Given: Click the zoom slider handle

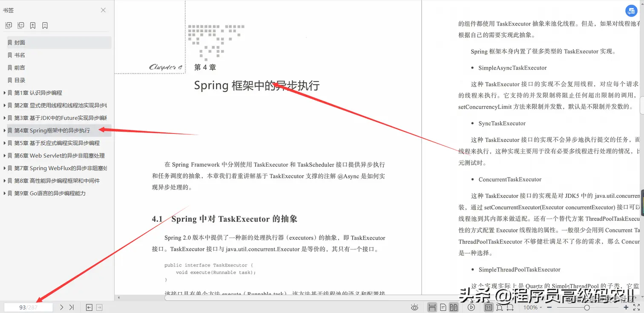Looking at the screenshot, I should click(x=587, y=307).
